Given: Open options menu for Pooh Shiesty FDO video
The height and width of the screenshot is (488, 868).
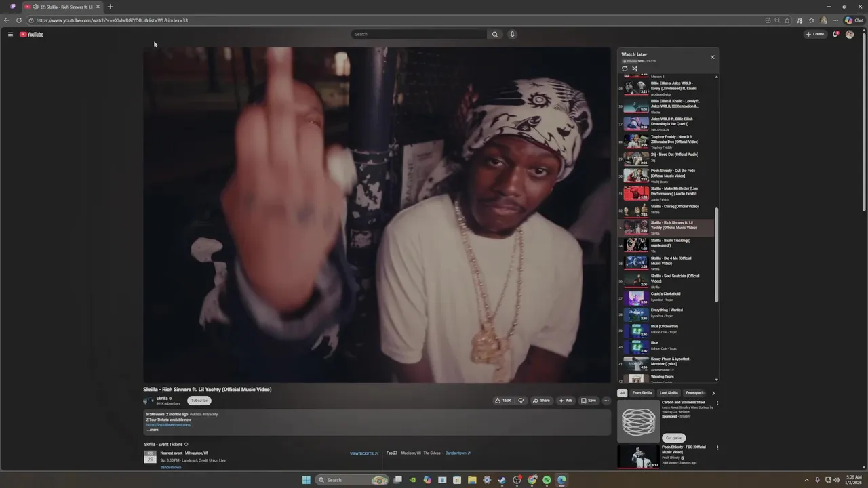Looking at the screenshot, I should (717, 447).
